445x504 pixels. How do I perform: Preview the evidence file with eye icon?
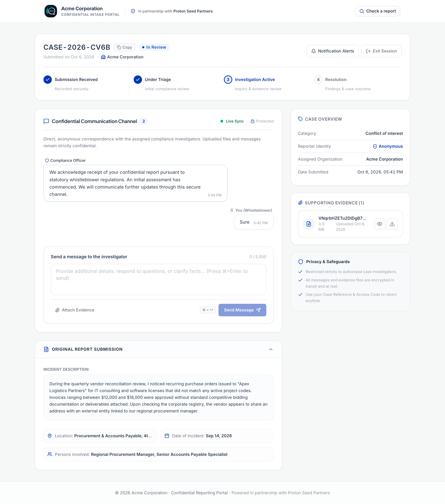pyautogui.click(x=379, y=224)
